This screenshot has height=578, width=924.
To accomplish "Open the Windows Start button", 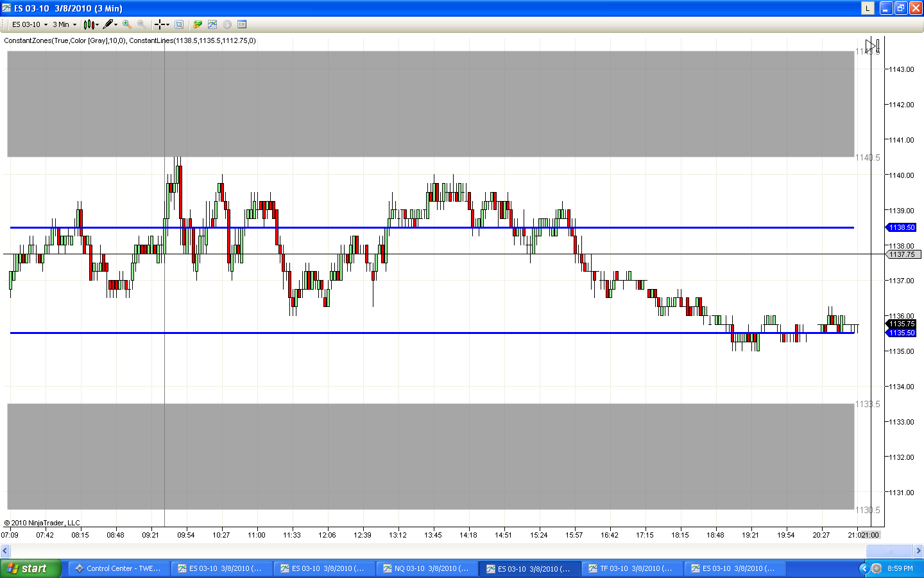I will 30,568.
